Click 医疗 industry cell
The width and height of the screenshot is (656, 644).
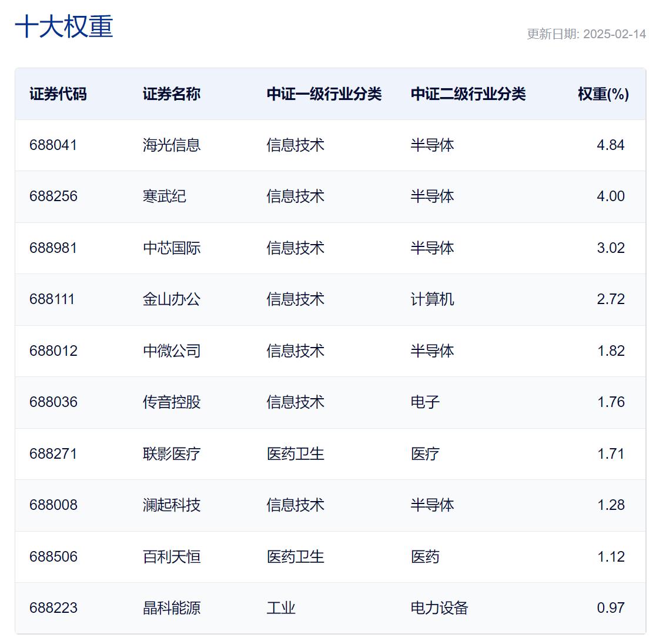click(x=425, y=454)
